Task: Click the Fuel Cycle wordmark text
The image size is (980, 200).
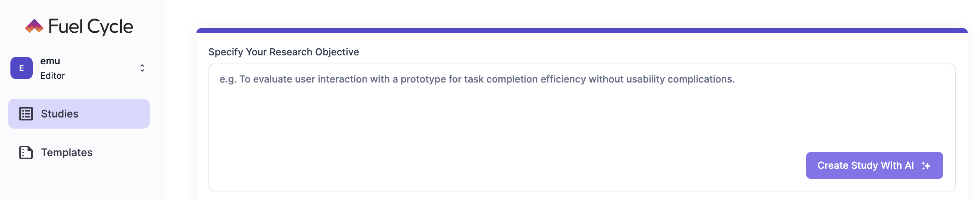Action: pos(90,27)
